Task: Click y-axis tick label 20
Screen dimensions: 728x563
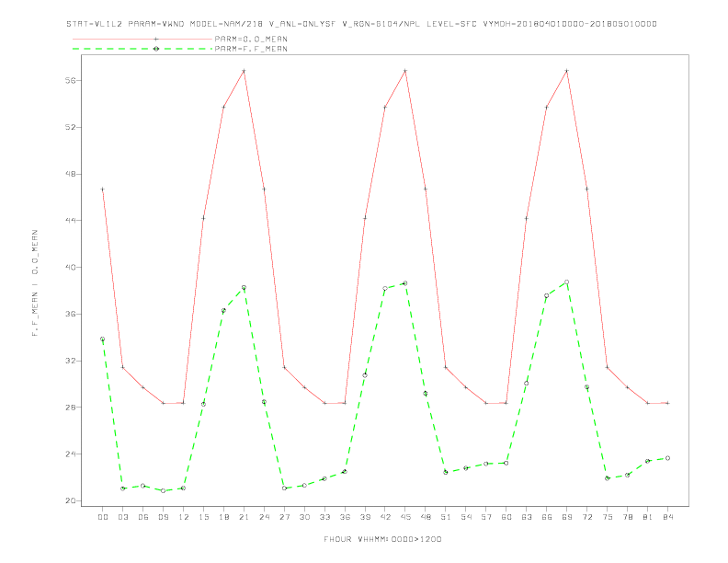Action: 71,500
